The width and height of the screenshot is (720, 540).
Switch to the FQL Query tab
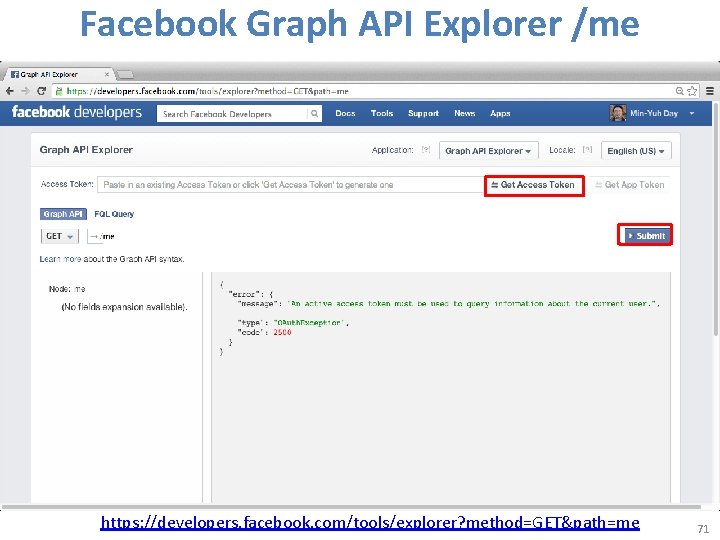[x=114, y=214]
